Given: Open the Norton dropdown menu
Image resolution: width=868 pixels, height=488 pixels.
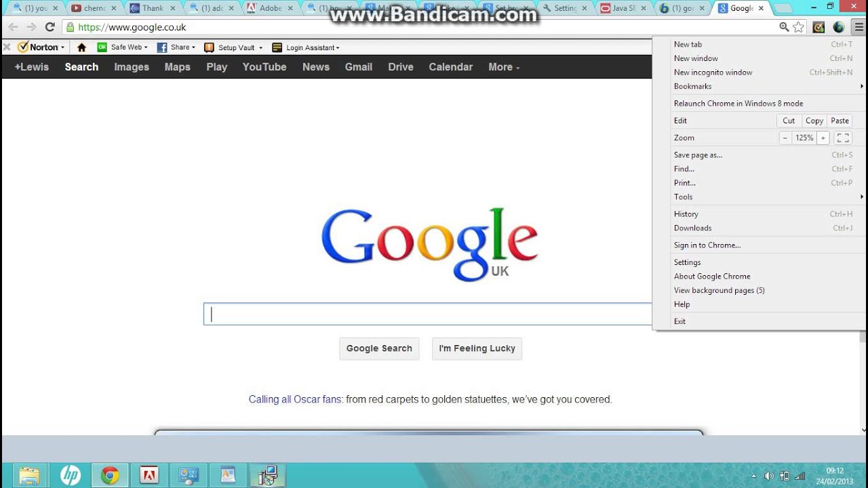Looking at the screenshot, I should (42, 47).
